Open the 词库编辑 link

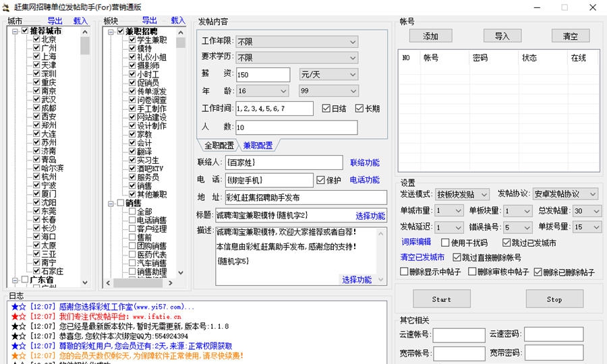click(x=416, y=242)
